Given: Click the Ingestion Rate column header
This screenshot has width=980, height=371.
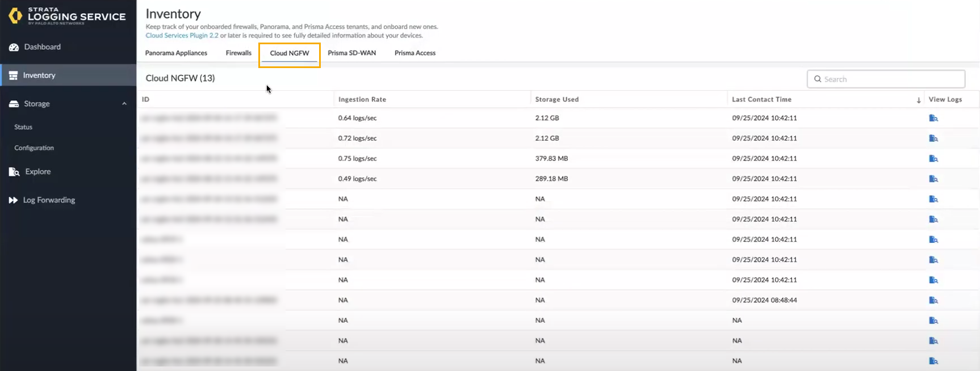Looking at the screenshot, I should pos(362,99).
